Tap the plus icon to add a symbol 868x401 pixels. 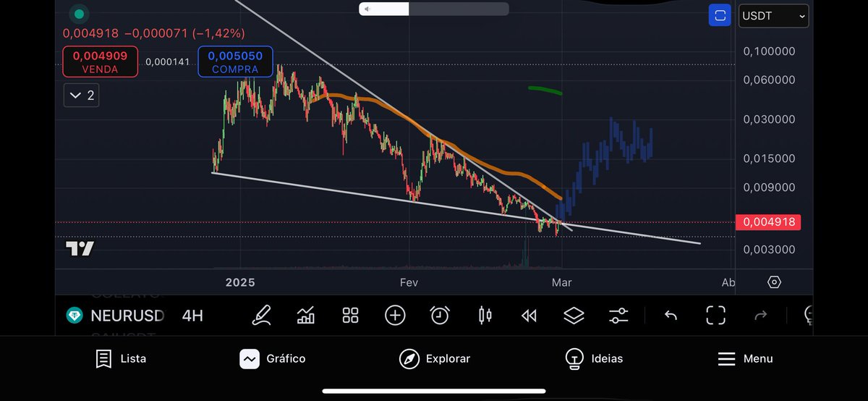[x=395, y=315]
